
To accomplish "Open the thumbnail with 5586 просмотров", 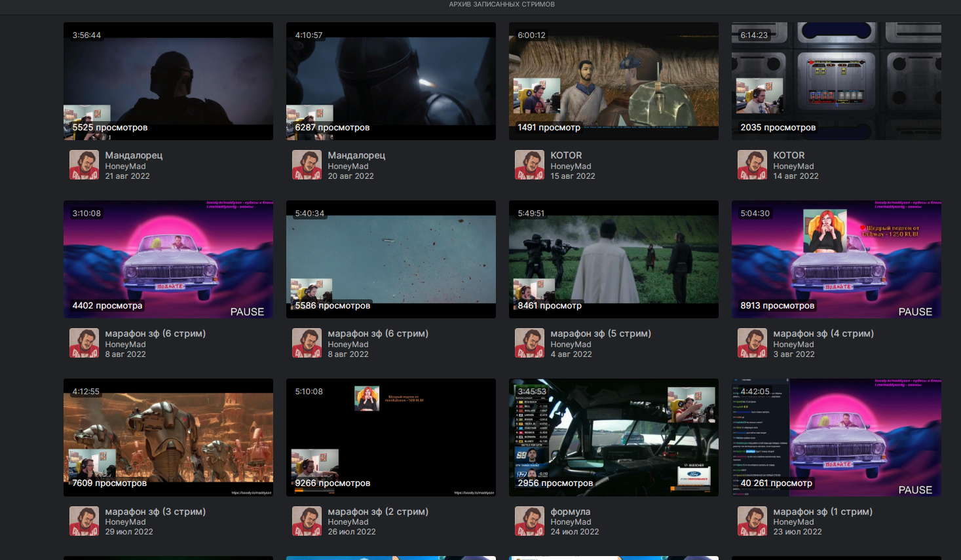I will (x=391, y=259).
